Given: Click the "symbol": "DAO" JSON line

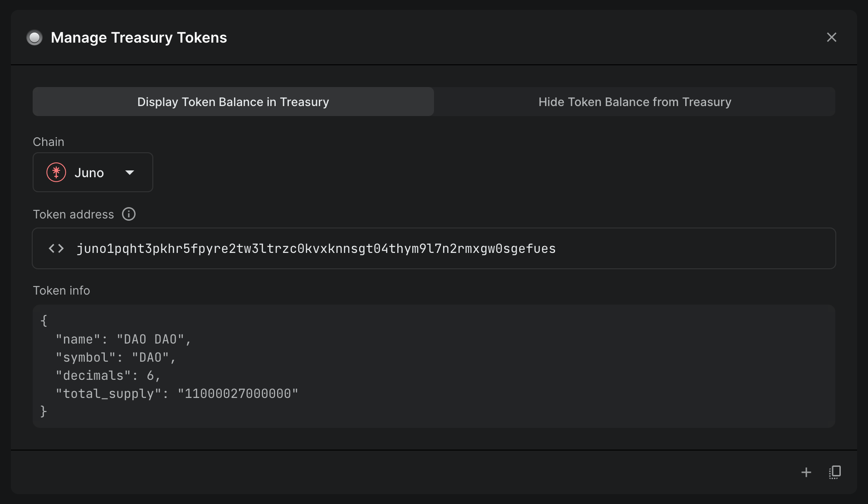Looking at the screenshot, I should tap(115, 358).
